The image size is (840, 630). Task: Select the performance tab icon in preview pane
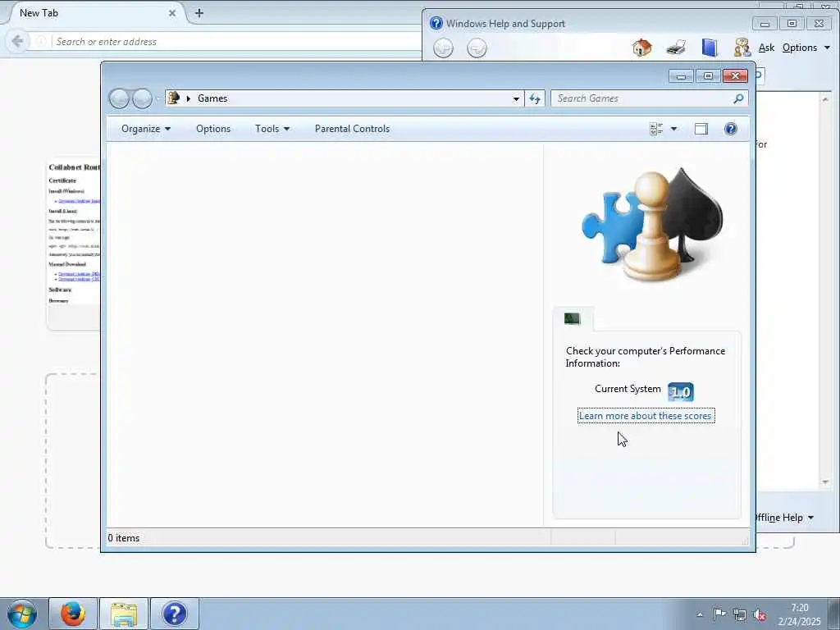tap(572, 319)
